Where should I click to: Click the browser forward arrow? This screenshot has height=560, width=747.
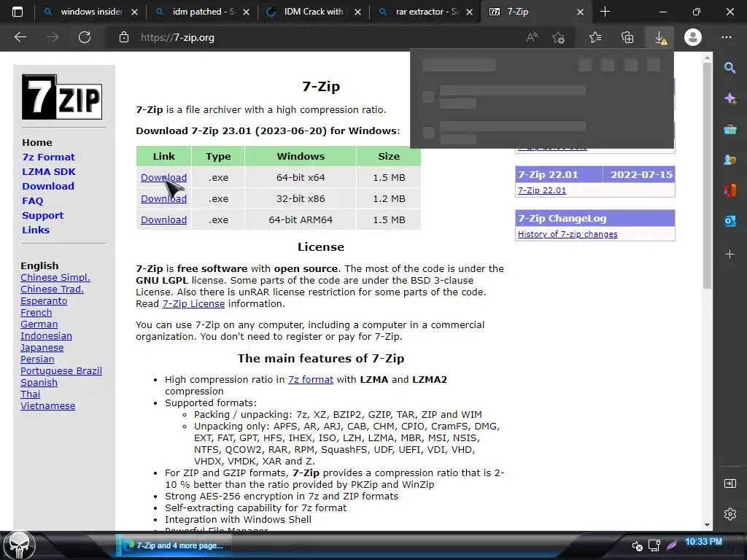tap(53, 37)
